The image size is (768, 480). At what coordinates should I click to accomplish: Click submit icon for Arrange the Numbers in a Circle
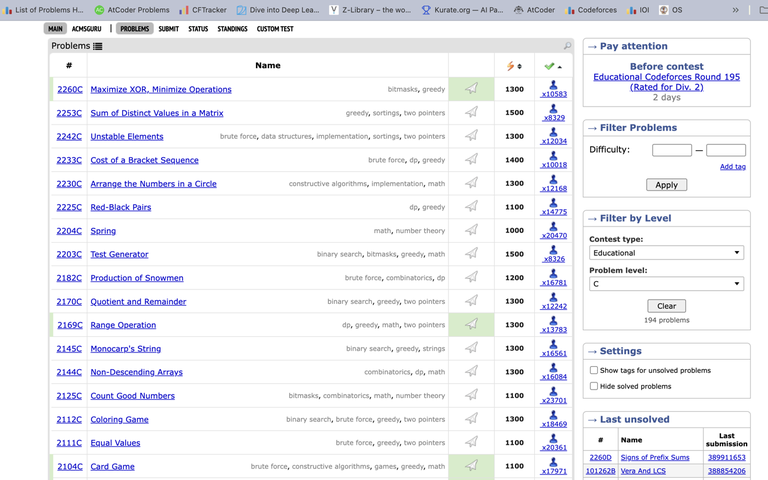471,183
